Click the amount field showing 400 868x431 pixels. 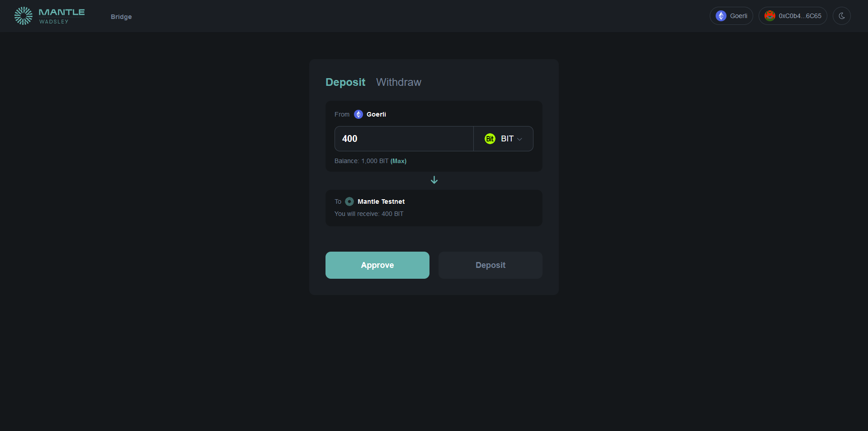coord(404,139)
